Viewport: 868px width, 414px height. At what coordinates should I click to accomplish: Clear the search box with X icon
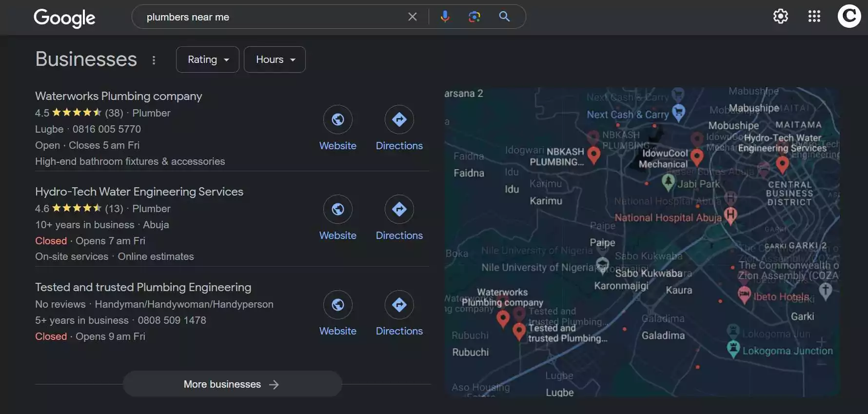413,17
